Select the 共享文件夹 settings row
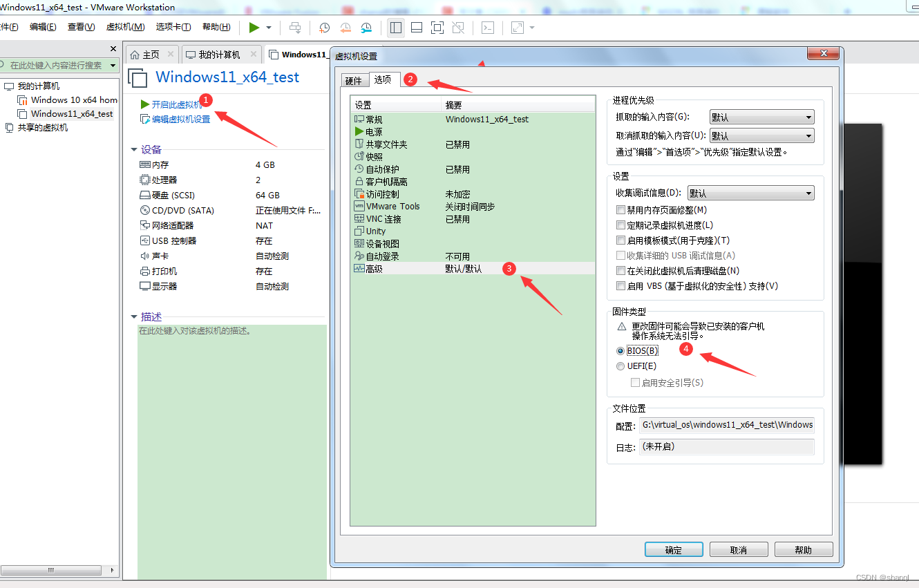This screenshot has height=588, width=919. [x=473, y=144]
